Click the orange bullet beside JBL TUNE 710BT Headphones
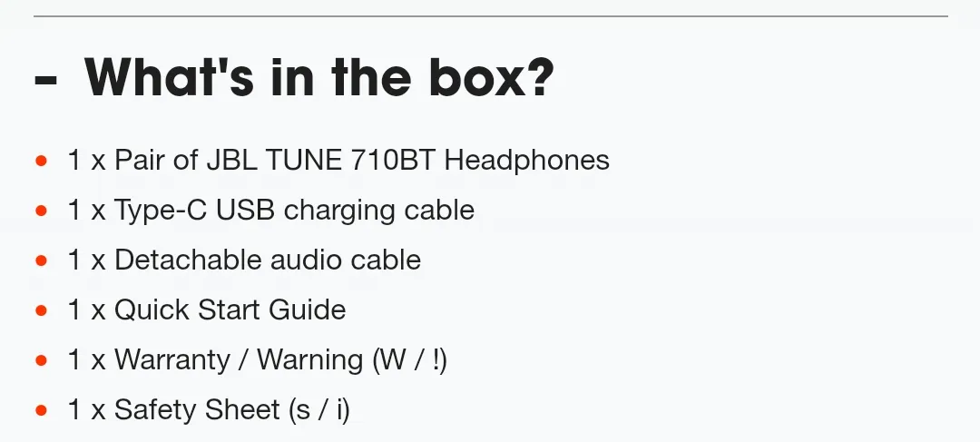980x442 pixels. click(41, 161)
